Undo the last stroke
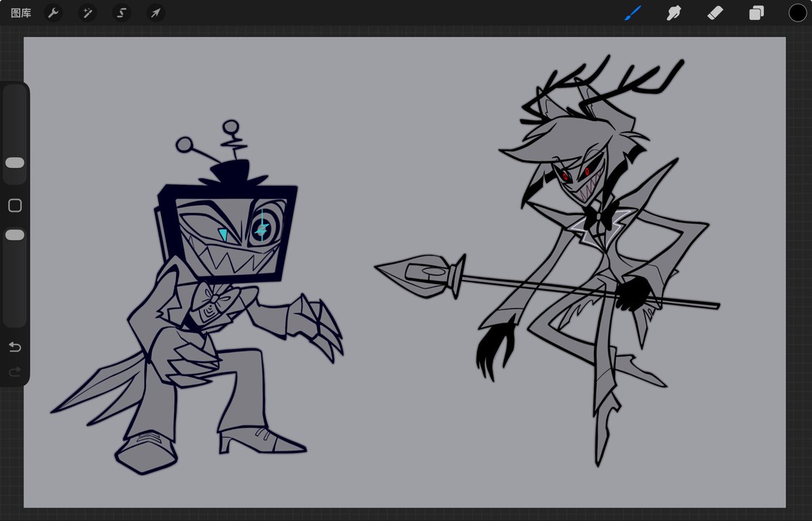812x521 pixels. pos(15,347)
